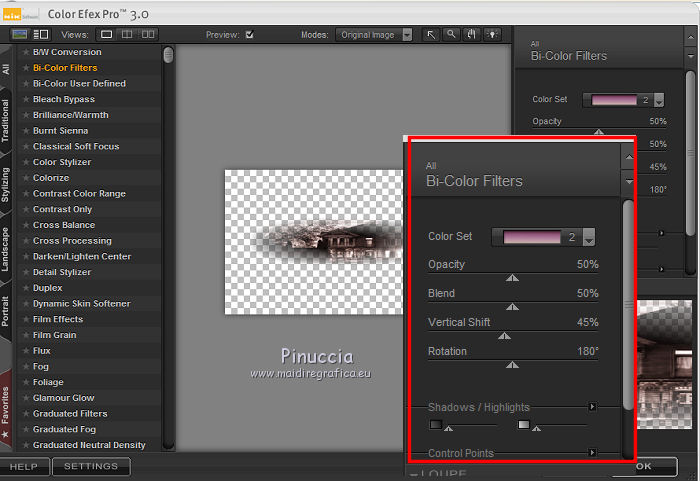Click the enlarged panel vertical scrollbar
Viewport: 700px width, 481px height.
coord(628,305)
